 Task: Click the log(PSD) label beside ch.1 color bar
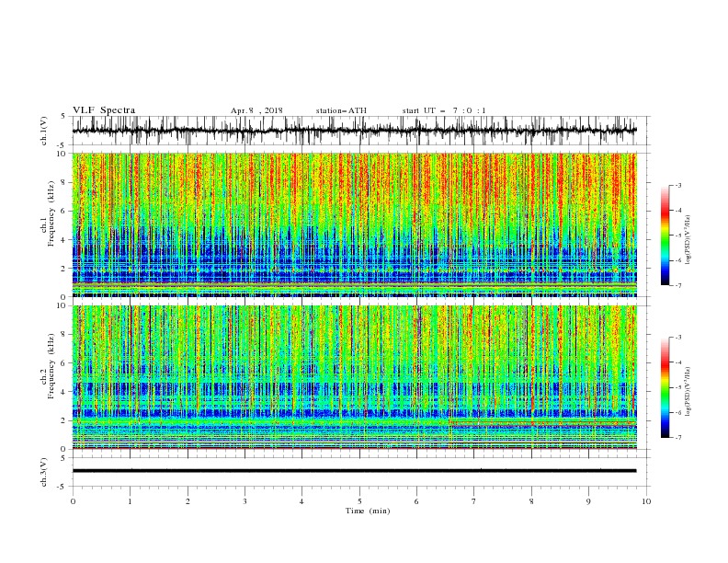point(688,240)
